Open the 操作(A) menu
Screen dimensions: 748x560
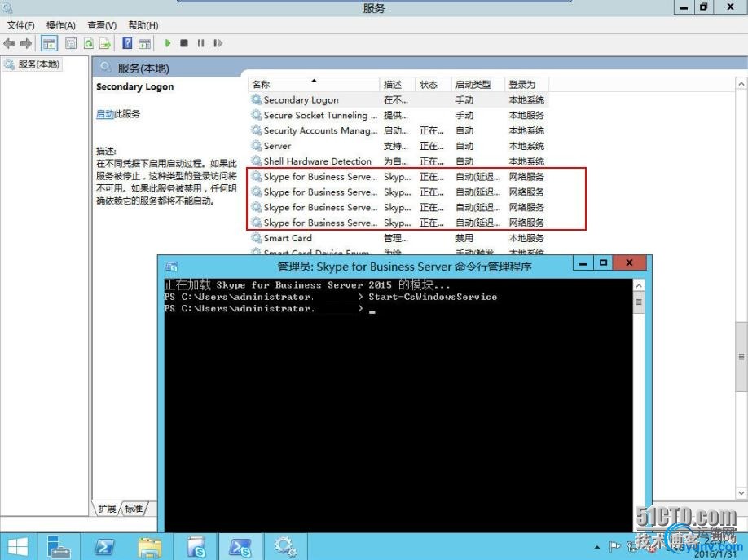pyautogui.click(x=61, y=25)
